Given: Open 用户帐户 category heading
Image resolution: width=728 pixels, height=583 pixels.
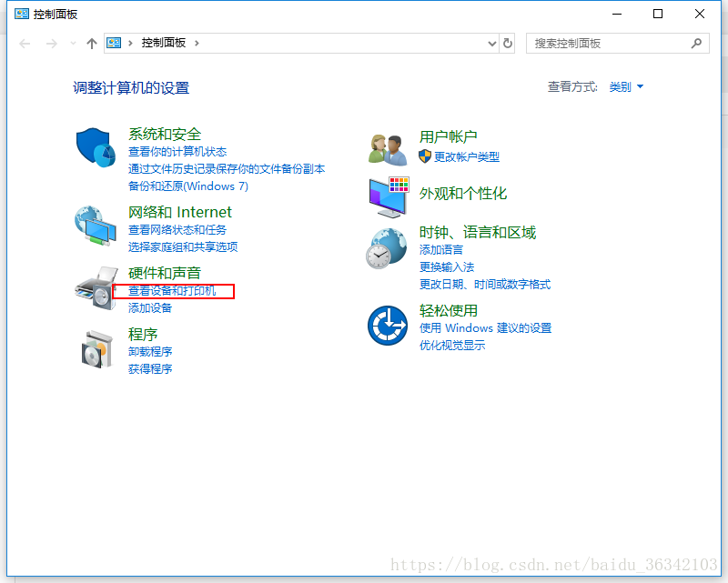Looking at the screenshot, I should (x=448, y=137).
